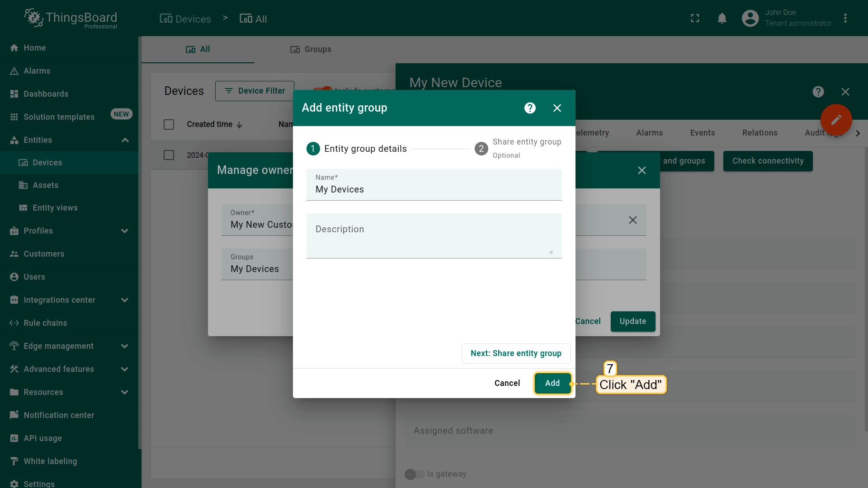The image size is (868, 488).
Task: Click Next: Share entity group button
Action: coord(516,353)
